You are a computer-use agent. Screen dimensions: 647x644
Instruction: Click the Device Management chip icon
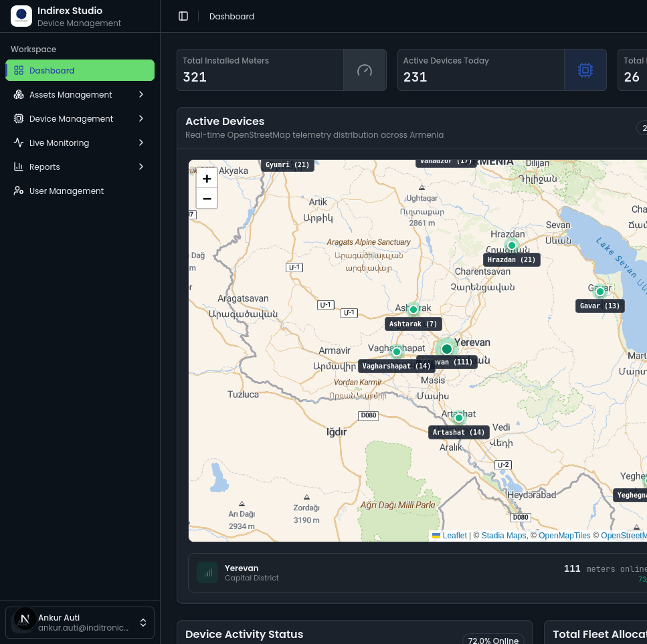19,119
